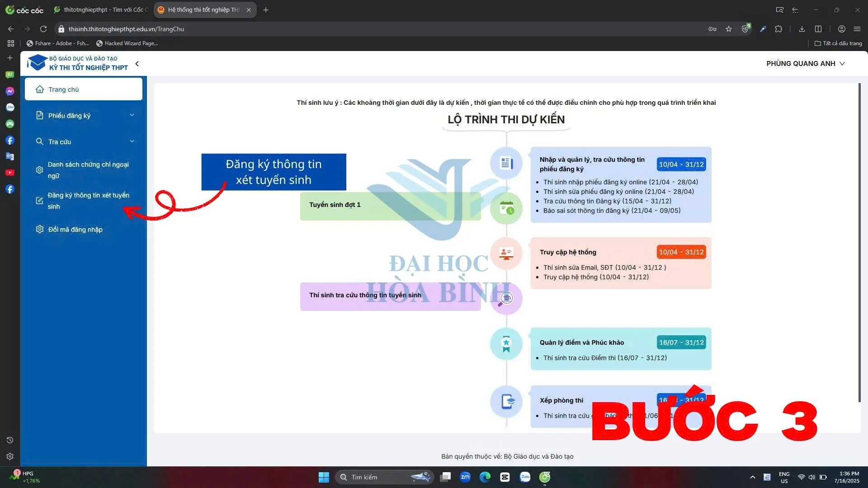Open the extensions puzzle icon

pos(778,29)
